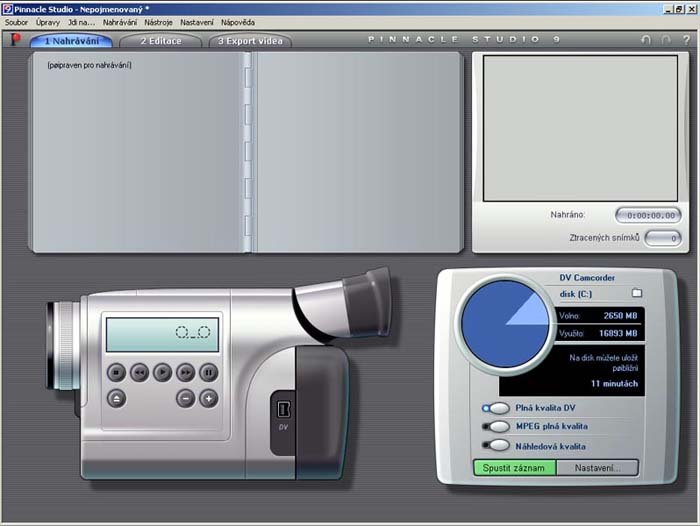The height and width of the screenshot is (526, 700).
Task: Click the minus button on the camcorder
Action: click(185, 397)
